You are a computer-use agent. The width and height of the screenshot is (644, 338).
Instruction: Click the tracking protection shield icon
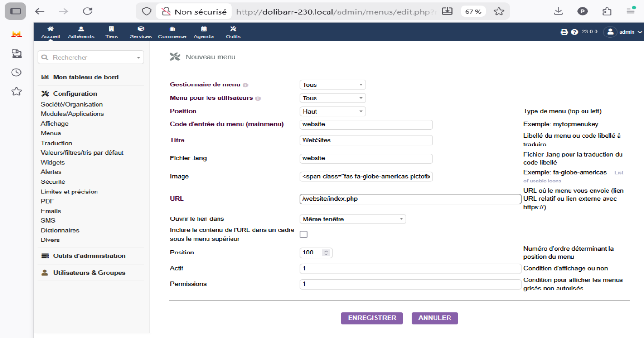[146, 11]
